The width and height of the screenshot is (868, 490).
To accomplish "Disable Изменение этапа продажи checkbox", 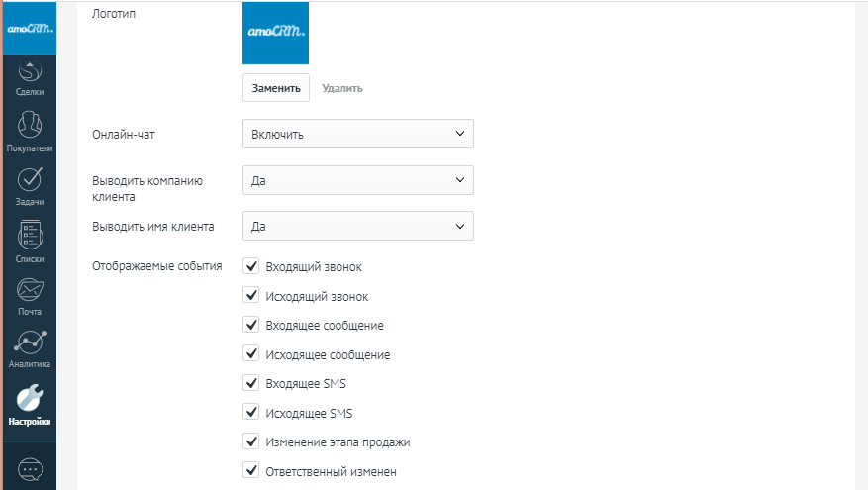I will [250, 441].
